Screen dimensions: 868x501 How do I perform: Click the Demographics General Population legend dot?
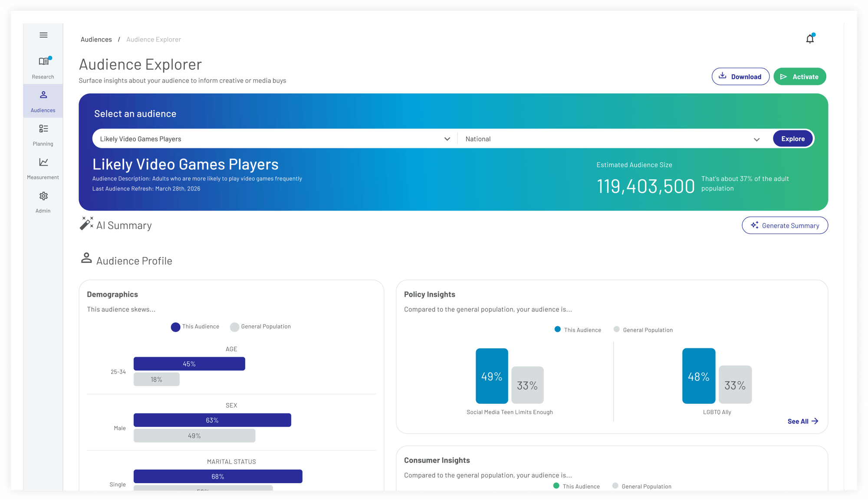[234, 327]
